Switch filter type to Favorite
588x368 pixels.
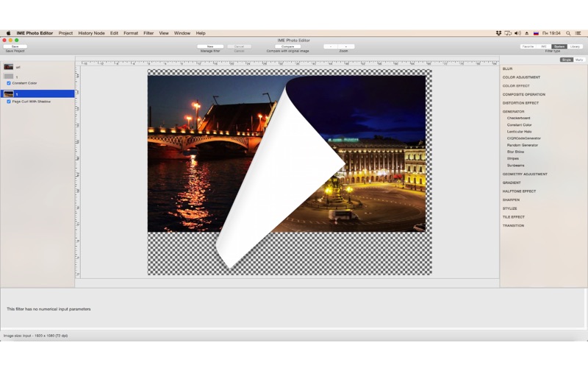click(x=528, y=46)
